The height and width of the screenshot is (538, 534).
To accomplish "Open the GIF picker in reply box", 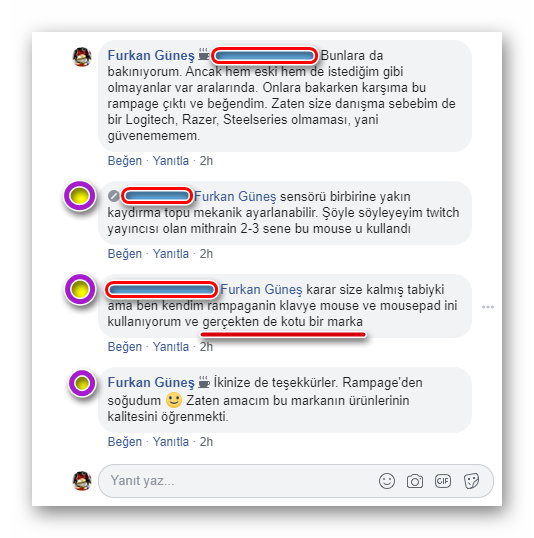I will 443,481.
